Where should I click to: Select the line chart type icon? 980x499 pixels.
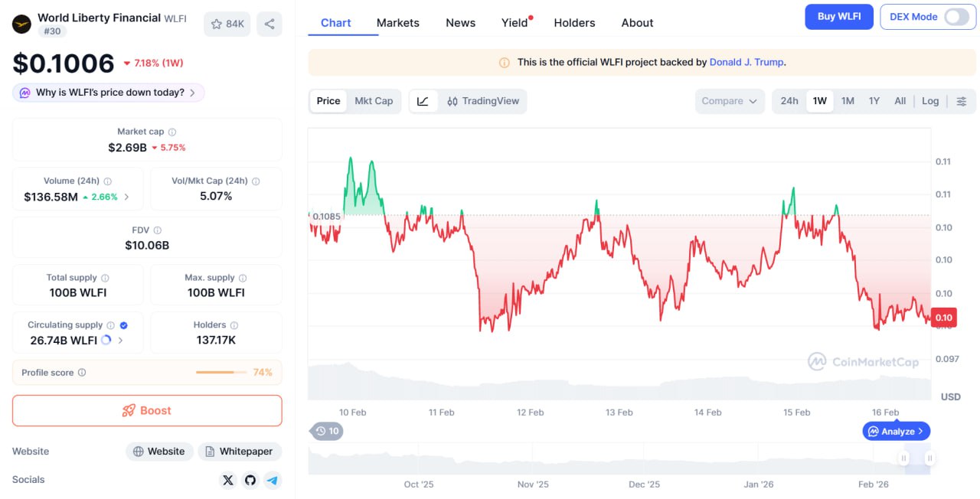(x=423, y=101)
